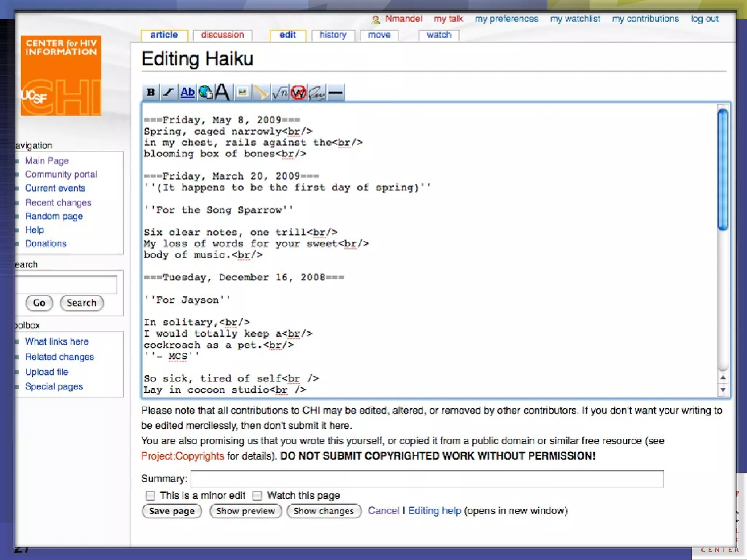Insert headline with large A icon

pos(222,92)
